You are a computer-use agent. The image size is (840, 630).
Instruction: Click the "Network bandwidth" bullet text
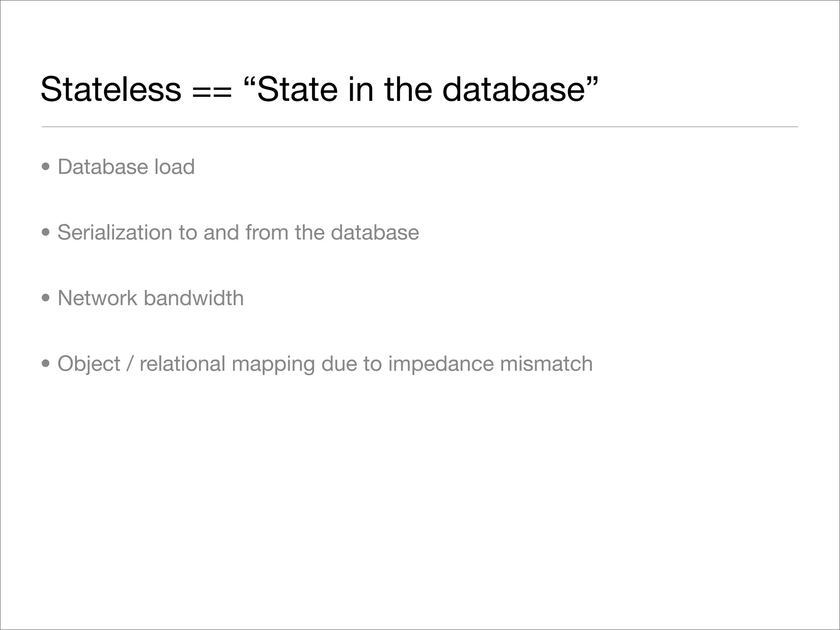151,298
